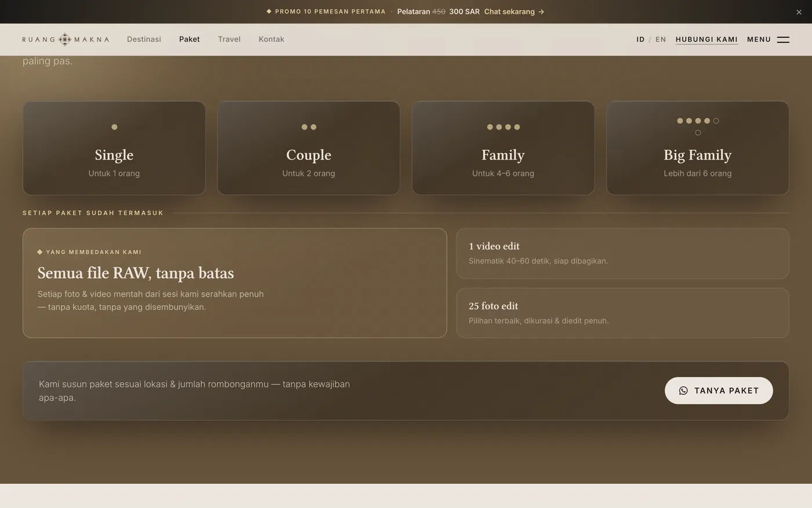Click the arrow next to Chat sekarang
The height and width of the screenshot is (508, 812).
pos(541,12)
